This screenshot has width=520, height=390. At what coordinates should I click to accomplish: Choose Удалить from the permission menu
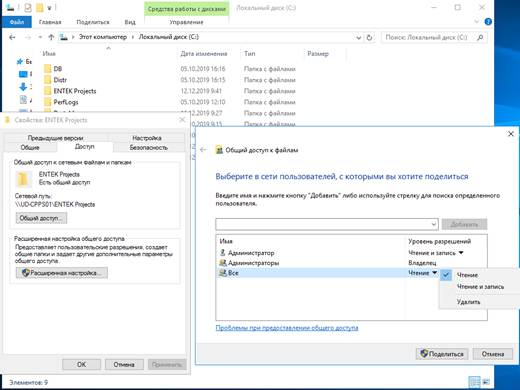[x=468, y=302]
